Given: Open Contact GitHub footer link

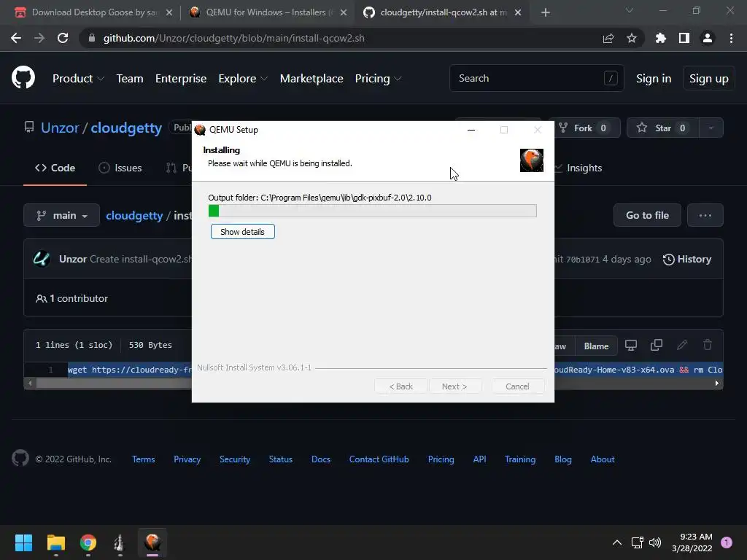Looking at the screenshot, I should click(379, 459).
